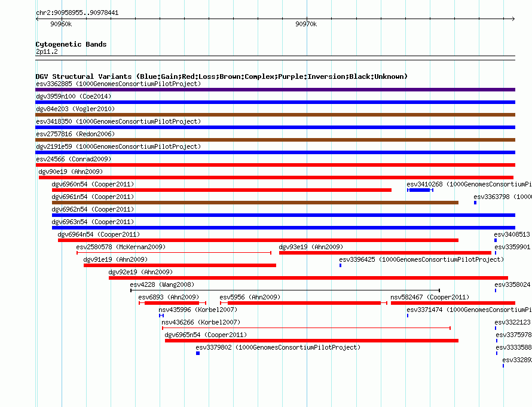532x407 pixels.
Task: Click the chr2:90958955..90978441 coordinates label
Action: coord(77,13)
